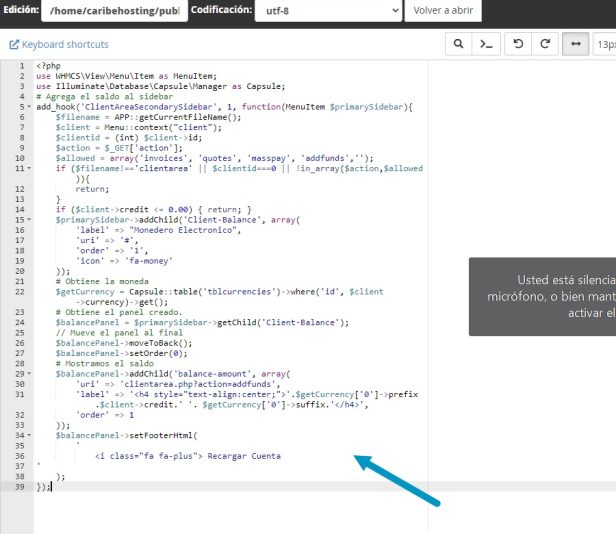This screenshot has height=534, width=616.
Task: Click the muted microphone notification popup
Action: coord(545,297)
